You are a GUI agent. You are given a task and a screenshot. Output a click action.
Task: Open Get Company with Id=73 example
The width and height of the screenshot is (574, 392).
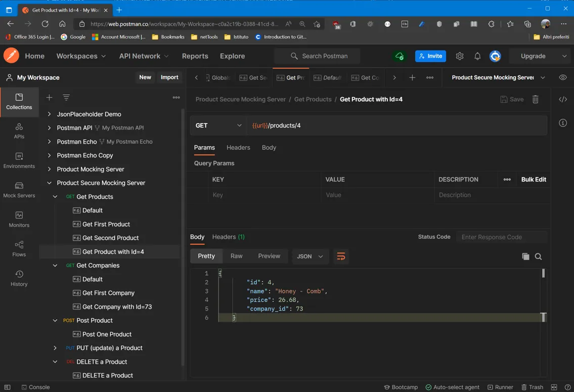point(117,307)
